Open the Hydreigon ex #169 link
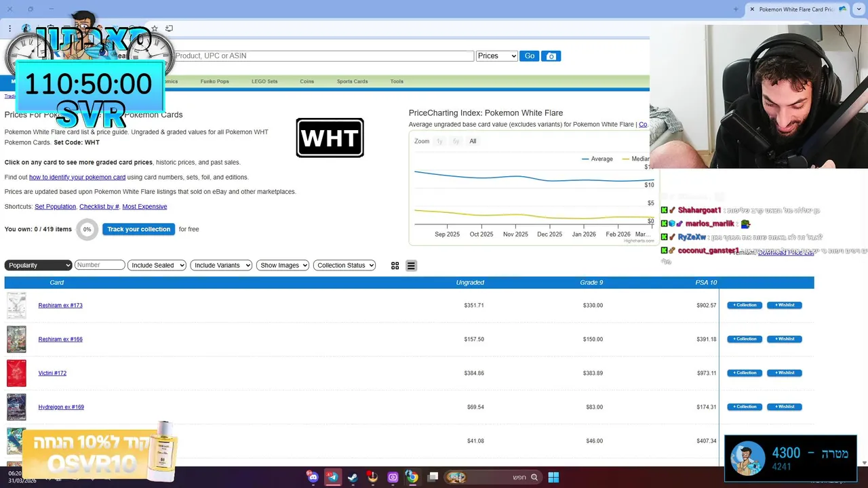Image resolution: width=868 pixels, height=488 pixels. (61, 407)
